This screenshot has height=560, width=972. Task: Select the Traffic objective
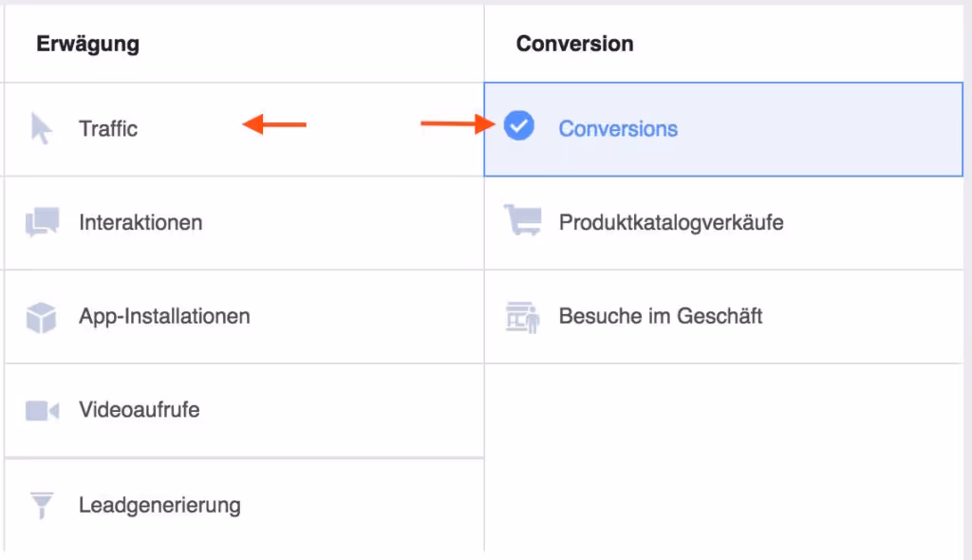point(244,129)
